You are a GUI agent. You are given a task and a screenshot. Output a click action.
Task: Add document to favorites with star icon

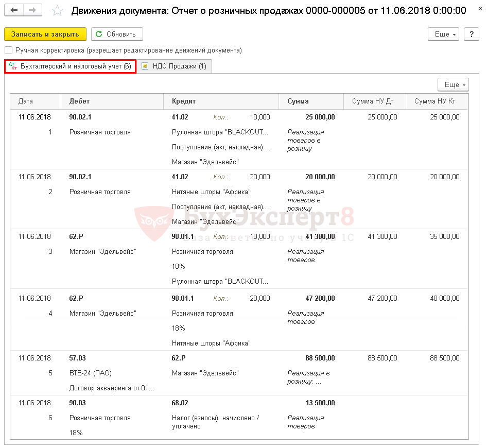pyautogui.click(x=58, y=11)
